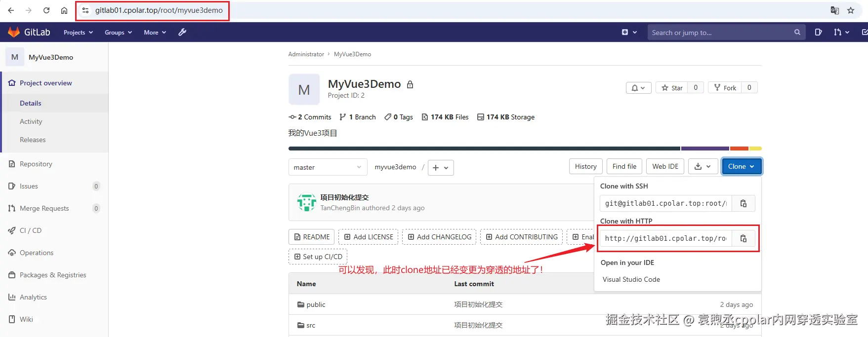Open the add file plus dropdown
This screenshot has width=868, height=337.
pyautogui.click(x=441, y=168)
